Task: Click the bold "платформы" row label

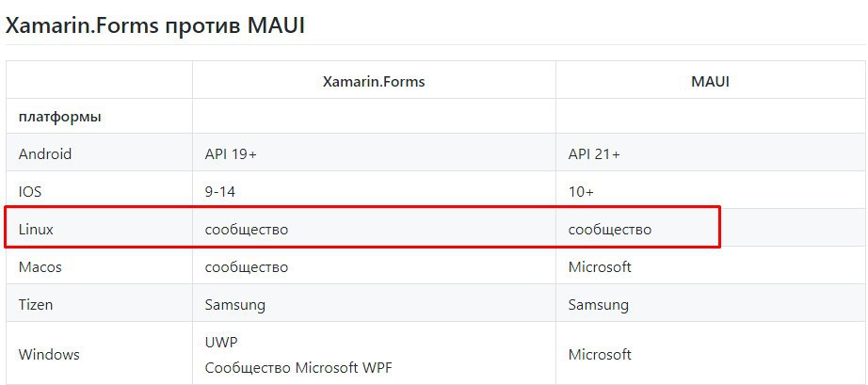Action: pos(60,118)
